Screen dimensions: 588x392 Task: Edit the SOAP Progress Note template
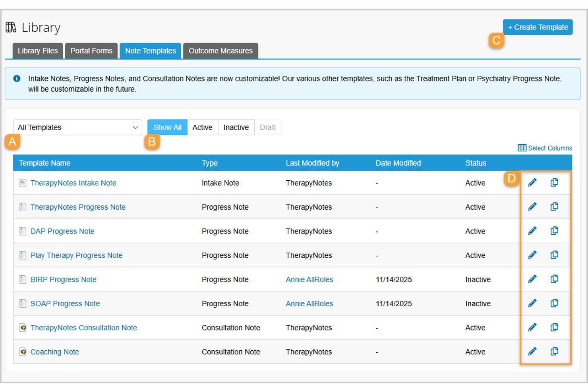tap(532, 303)
